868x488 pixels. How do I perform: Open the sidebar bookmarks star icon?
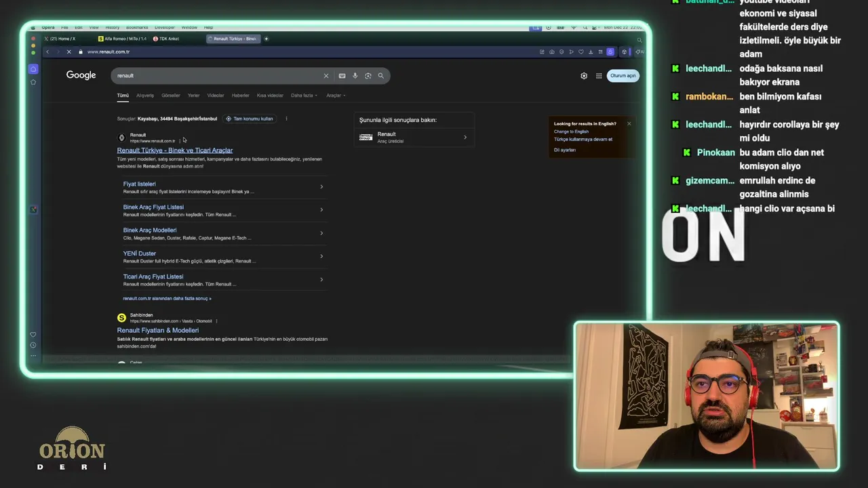pos(33,82)
